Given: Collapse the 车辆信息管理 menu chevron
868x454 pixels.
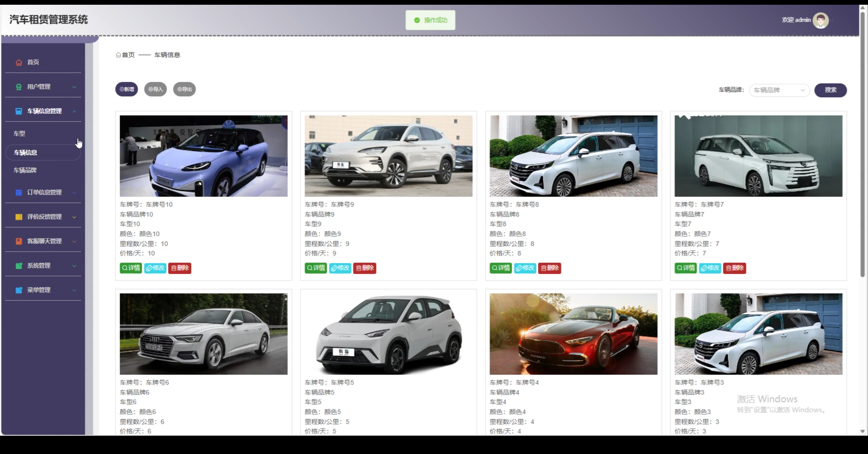Looking at the screenshot, I should point(74,111).
